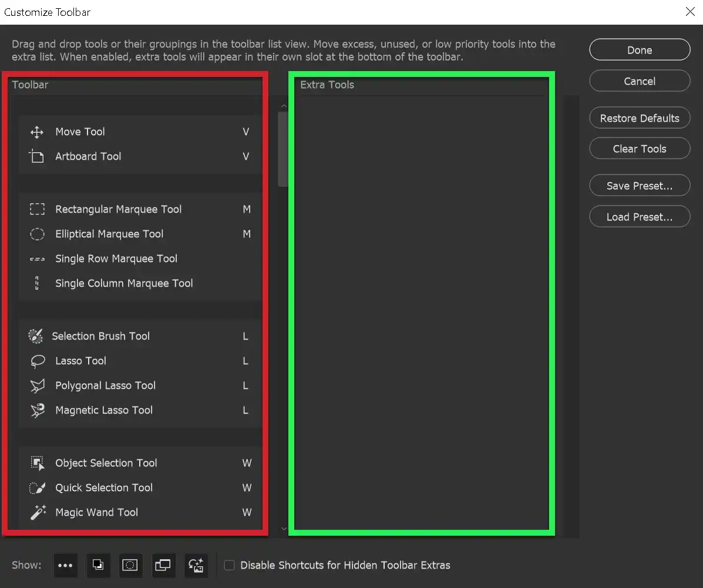Toggle the Foreground/Background Colors show swatch
The image size is (703, 588).
[98, 565]
